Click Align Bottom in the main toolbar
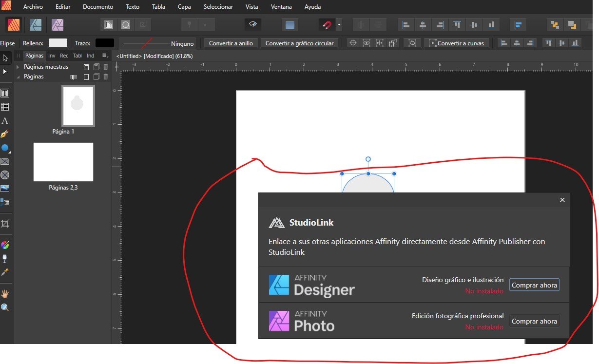 [491, 25]
